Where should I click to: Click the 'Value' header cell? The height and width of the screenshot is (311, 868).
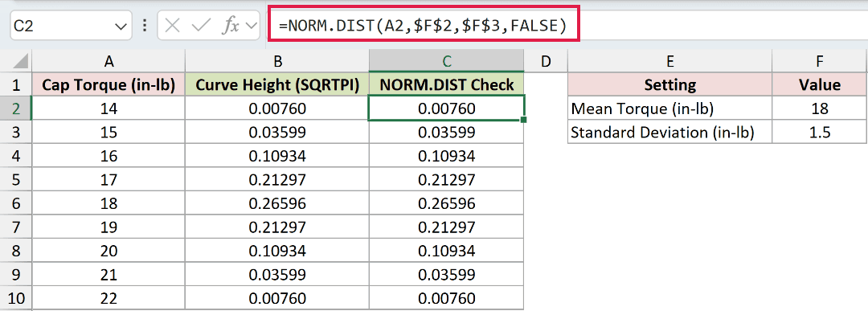point(820,85)
